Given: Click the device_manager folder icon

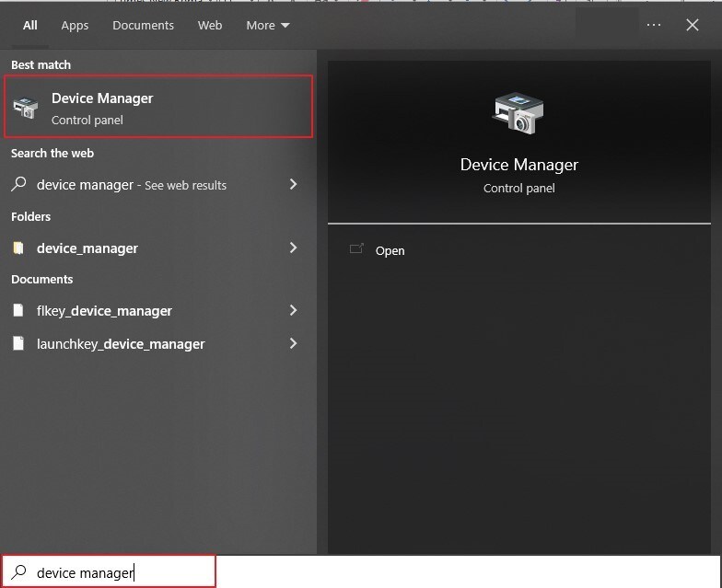Looking at the screenshot, I should (18, 248).
